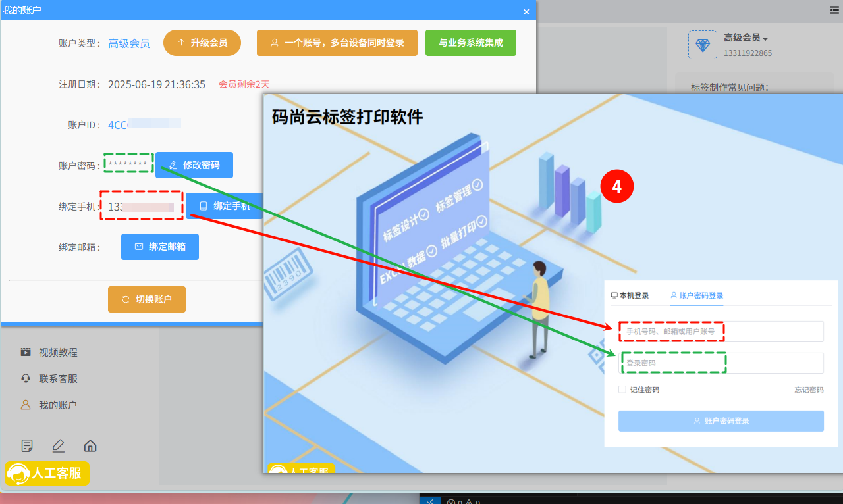Click the 绑定手机 button
Screen dimensions: 843x504
click(225, 206)
